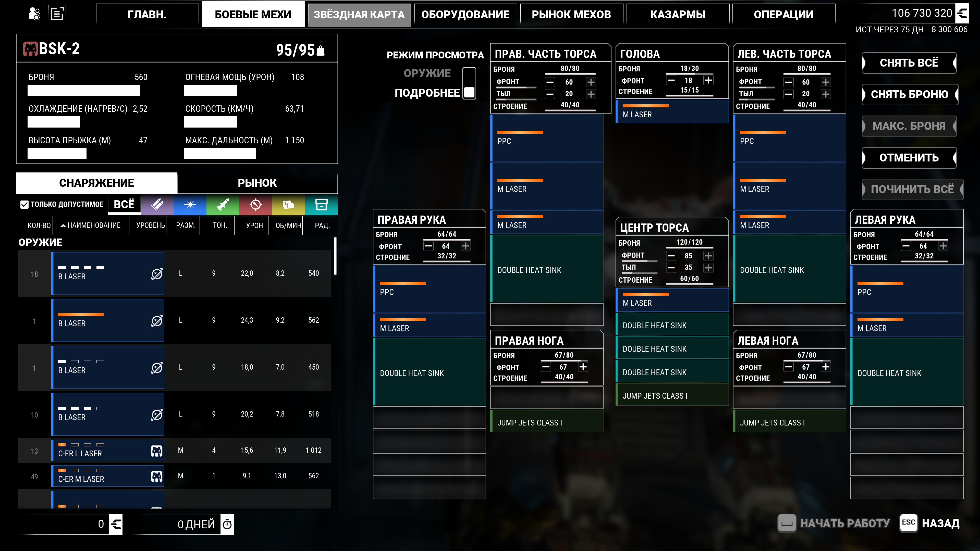Decrease right arm front armor minus
Screen dimensions: 980x551
point(428,246)
